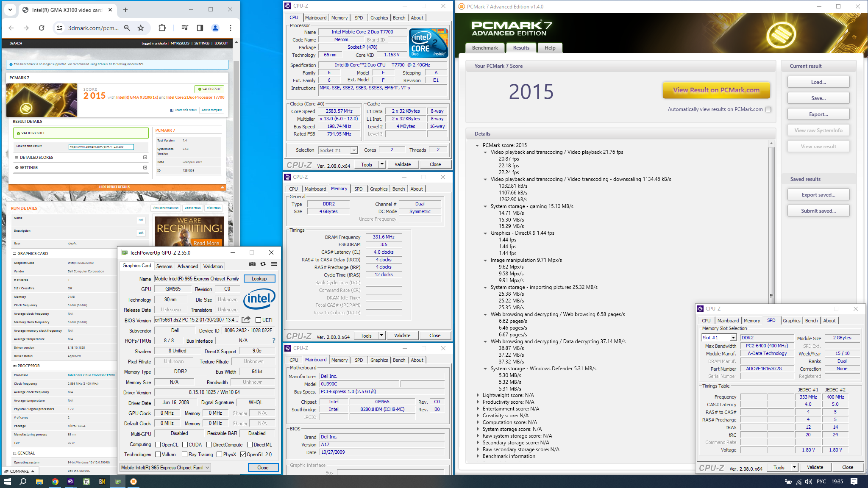Open the notification center icon
The width and height of the screenshot is (868, 488).
(x=854, y=482)
